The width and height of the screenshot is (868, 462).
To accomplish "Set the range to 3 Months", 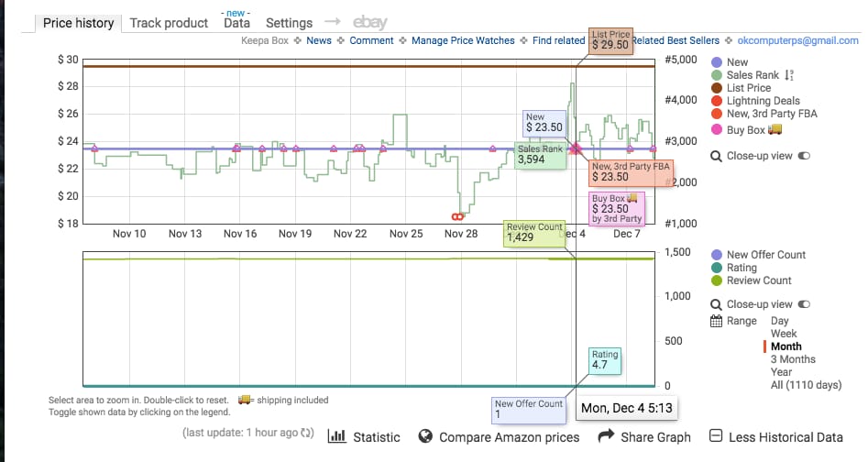I will (792, 359).
